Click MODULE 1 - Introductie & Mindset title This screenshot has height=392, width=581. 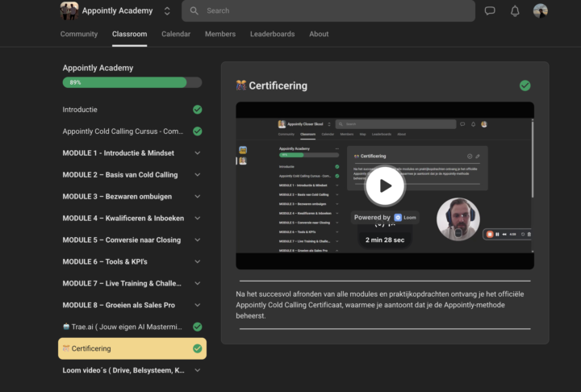point(118,153)
